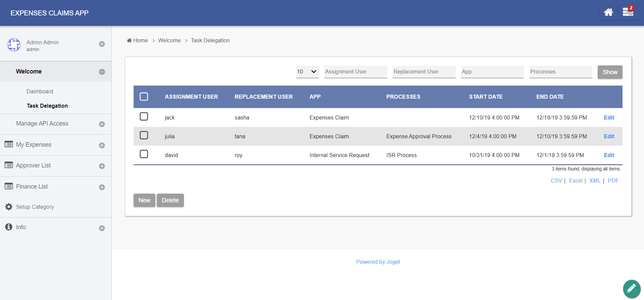Click Edit link for david's row
644x300 pixels.
tap(609, 155)
